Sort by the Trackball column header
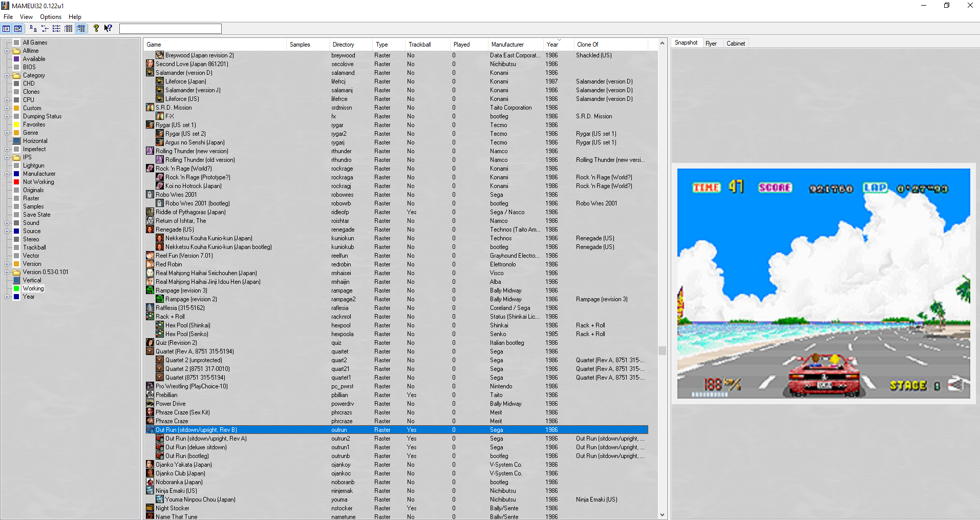This screenshot has height=520, width=980. tap(427, 45)
